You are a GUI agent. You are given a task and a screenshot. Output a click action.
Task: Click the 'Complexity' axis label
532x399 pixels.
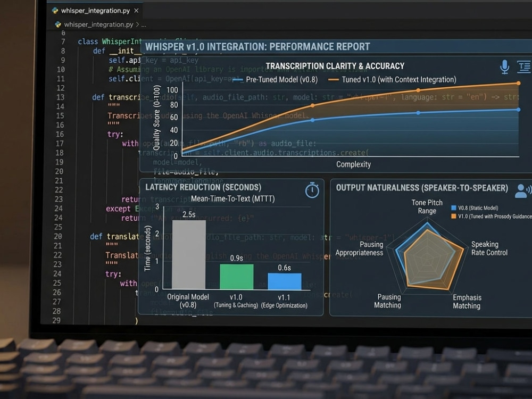tap(354, 164)
